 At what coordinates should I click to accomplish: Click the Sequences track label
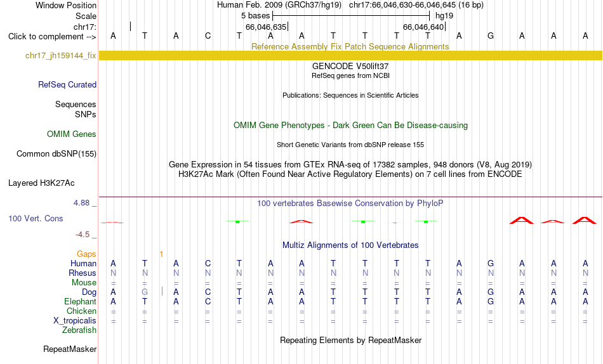click(76, 104)
